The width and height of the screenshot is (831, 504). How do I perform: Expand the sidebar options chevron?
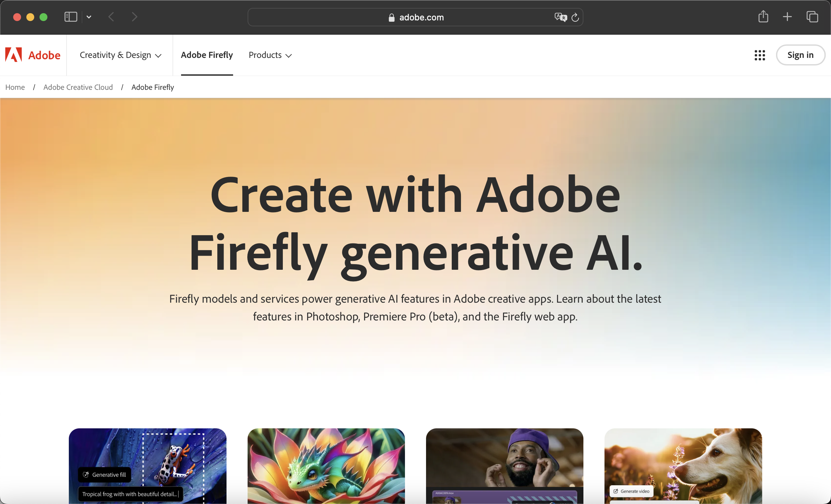(x=89, y=17)
